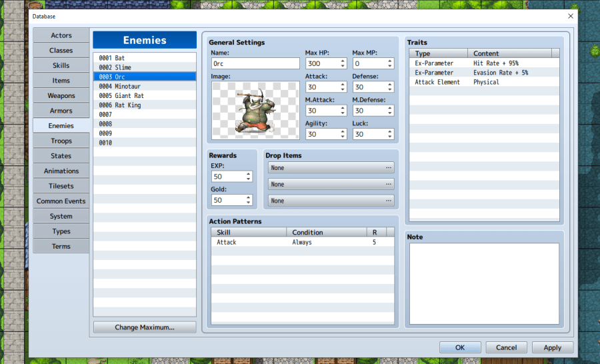Decrease the Luck value stepper
Viewport: 600px width, 364px height.
tap(389, 137)
